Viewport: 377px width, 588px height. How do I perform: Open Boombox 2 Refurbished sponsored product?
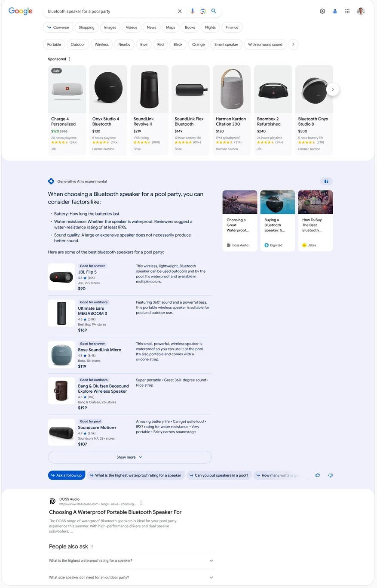273,110
